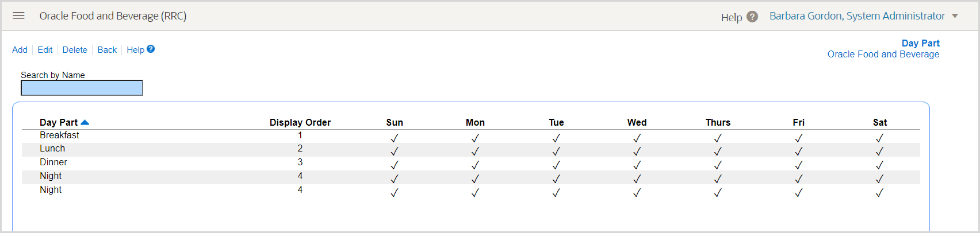Click the Help text in the top bar
This screenshot has height=233, width=980.
tap(731, 17)
